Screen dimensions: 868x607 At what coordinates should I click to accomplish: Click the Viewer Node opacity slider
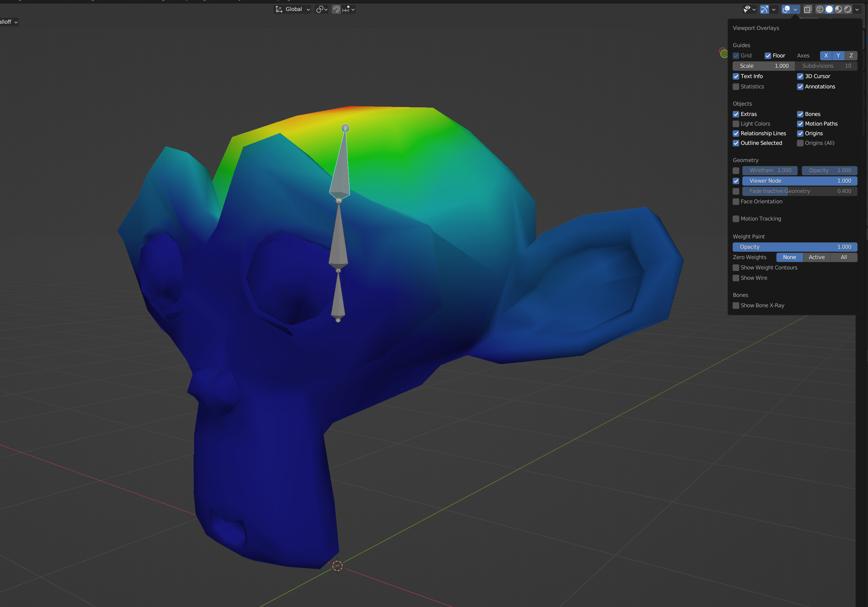point(800,181)
